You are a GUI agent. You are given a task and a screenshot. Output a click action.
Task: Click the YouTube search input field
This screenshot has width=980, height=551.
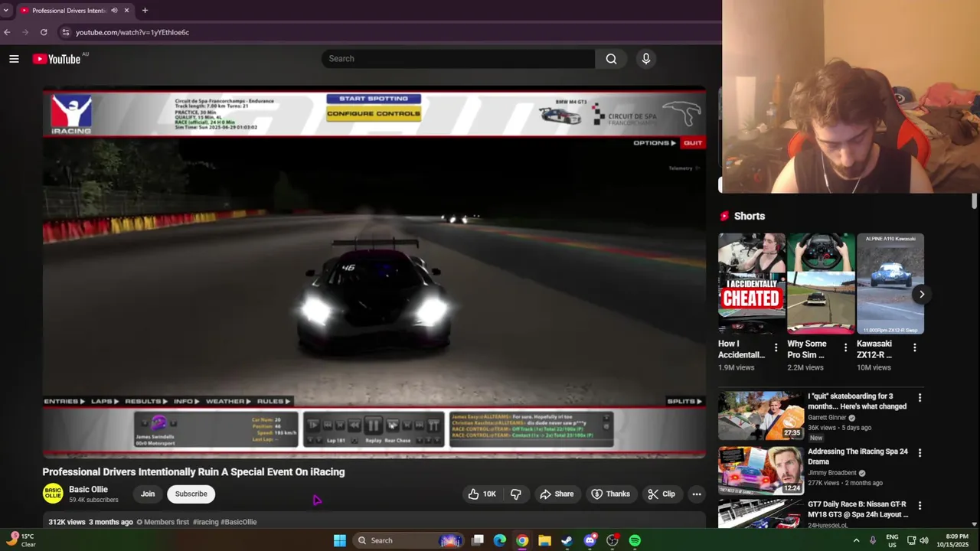pyautogui.click(x=458, y=59)
